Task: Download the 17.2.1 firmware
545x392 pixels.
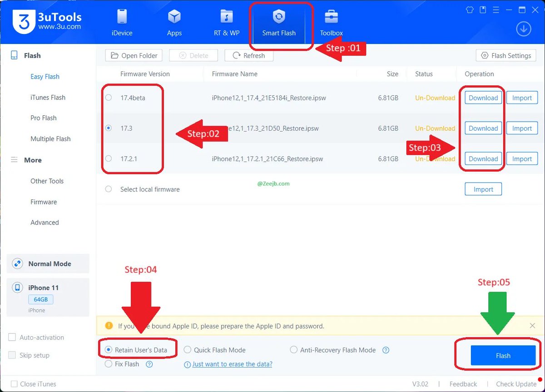Action: 483,159
